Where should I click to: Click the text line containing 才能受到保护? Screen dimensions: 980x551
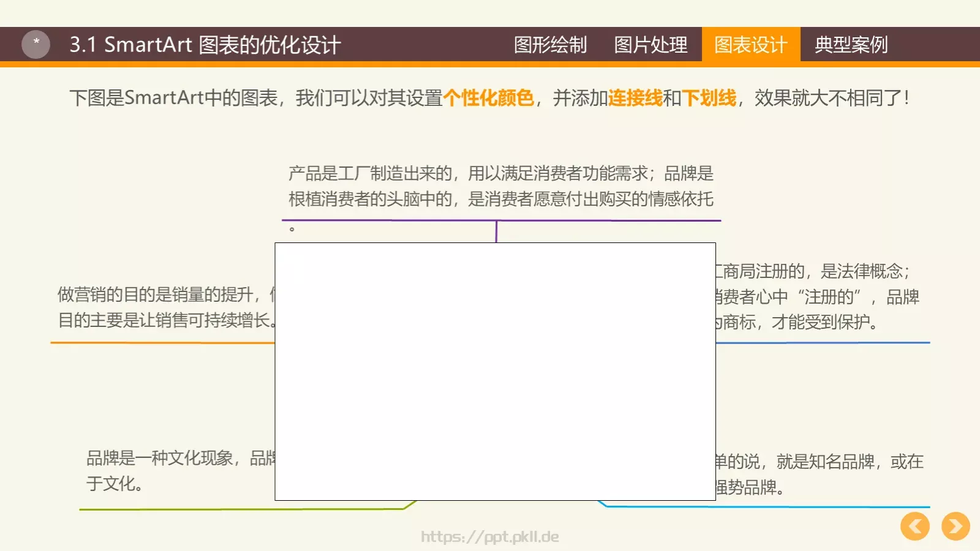(x=797, y=322)
